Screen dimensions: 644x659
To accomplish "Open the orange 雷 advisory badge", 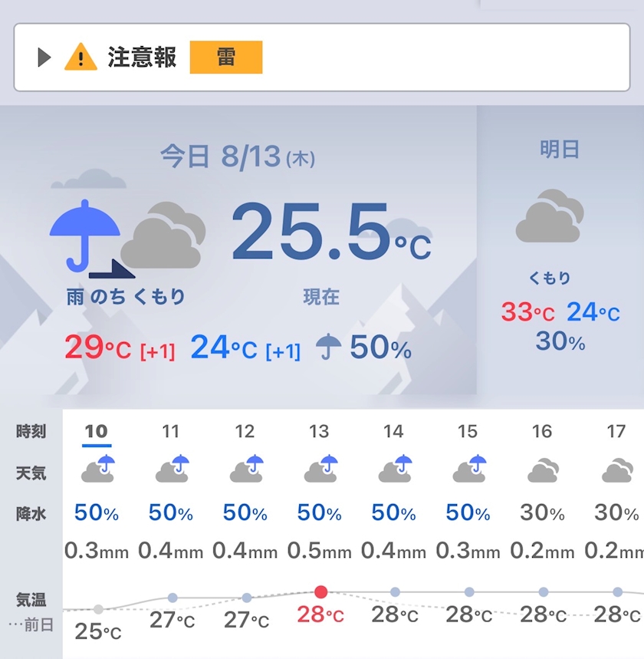I will pyautogui.click(x=226, y=58).
